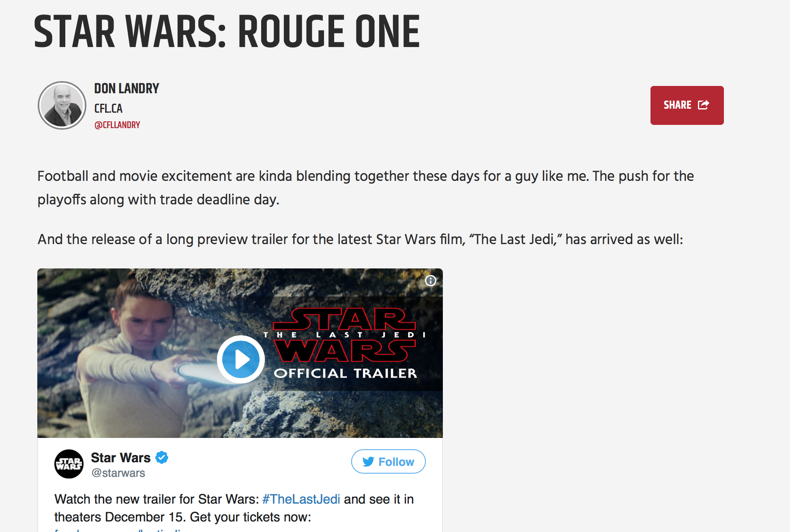Image resolution: width=790 pixels, height=532 pixels.
Task: Click Don Landry's author photo
Action: tap(62, 105)
